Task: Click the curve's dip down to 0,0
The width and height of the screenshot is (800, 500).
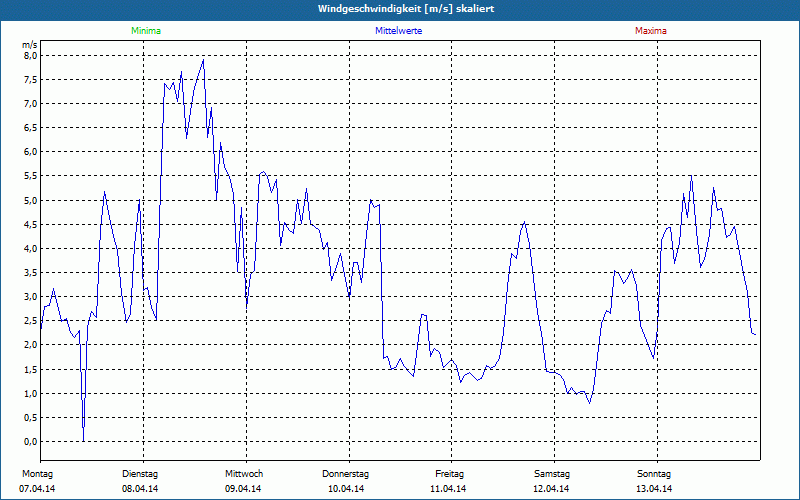Action: click(x=84, y=440)
